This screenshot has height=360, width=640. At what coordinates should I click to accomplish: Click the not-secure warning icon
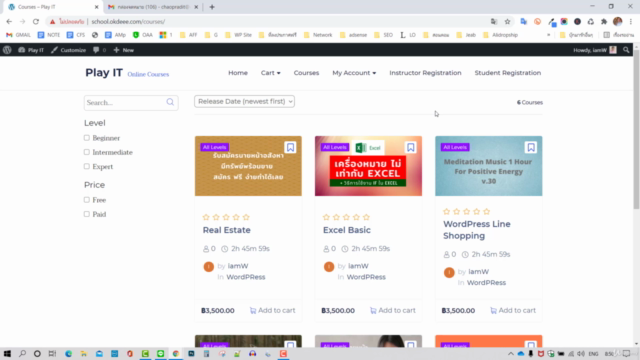point(52,22)
